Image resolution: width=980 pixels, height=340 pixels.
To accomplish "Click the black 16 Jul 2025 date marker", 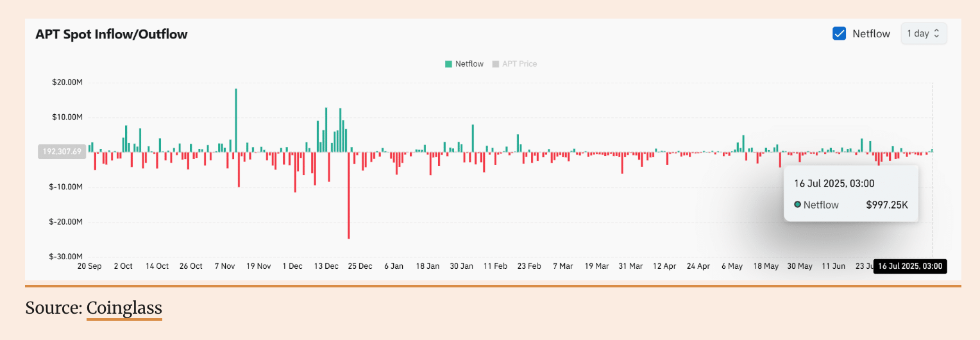I will (909, 266).
